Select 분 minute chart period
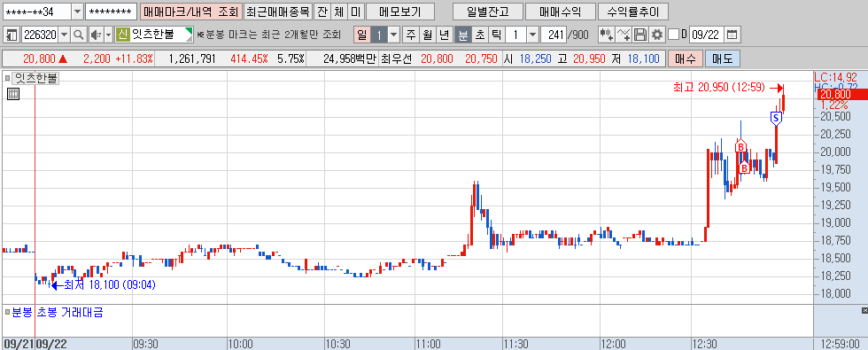The width and height of the screenshot is (868, 350). (x=462, y=35)
